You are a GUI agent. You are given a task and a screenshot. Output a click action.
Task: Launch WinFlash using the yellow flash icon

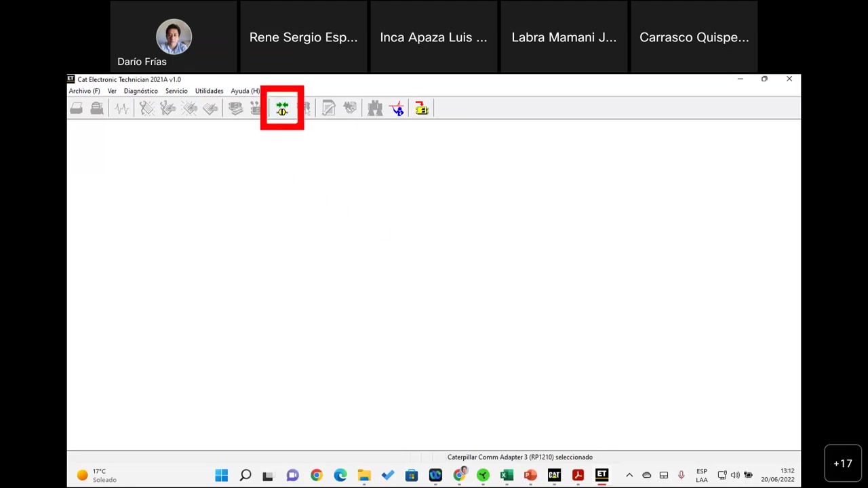tap(422, 108)
